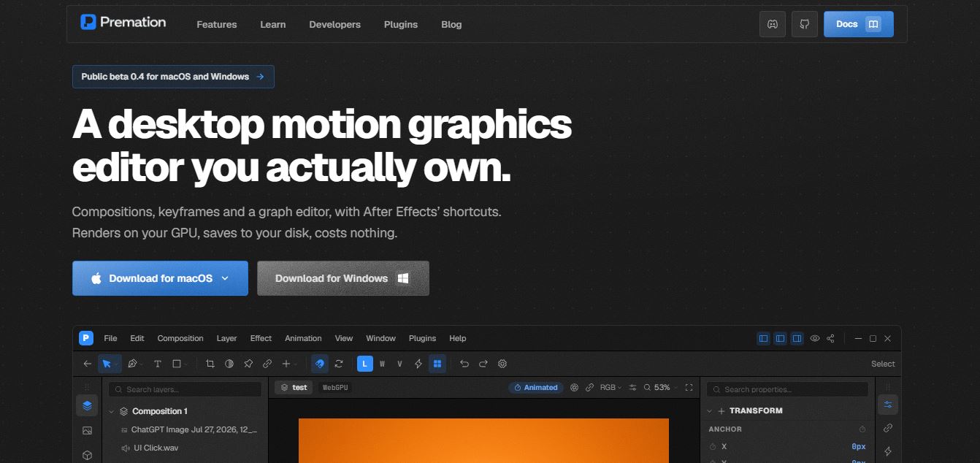980x463 pixels.
Task: Click the pin tool icon
Action: (248, 364)
